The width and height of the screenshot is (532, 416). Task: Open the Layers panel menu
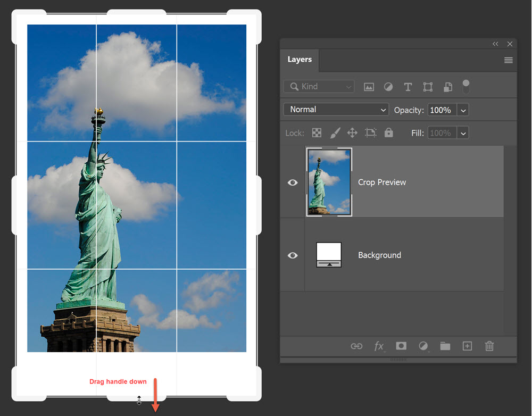(508, 61)
